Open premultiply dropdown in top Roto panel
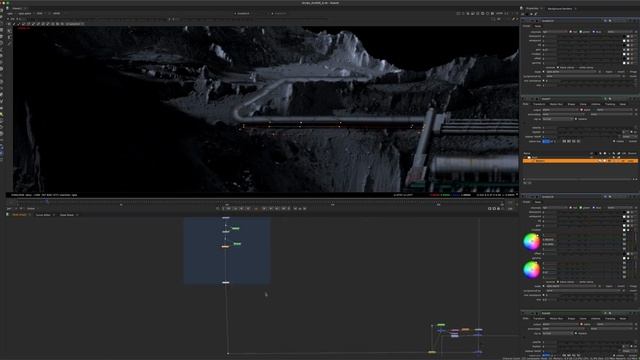This screenshot has width=640, height=360. pyautogui.click(x=563, y=114)
